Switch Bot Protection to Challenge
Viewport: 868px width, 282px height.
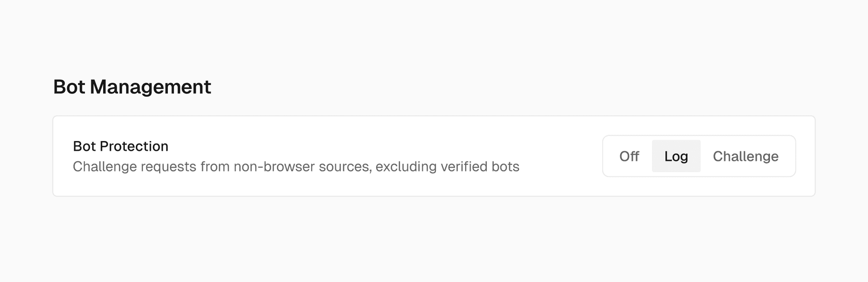click(x=745, y=156)
